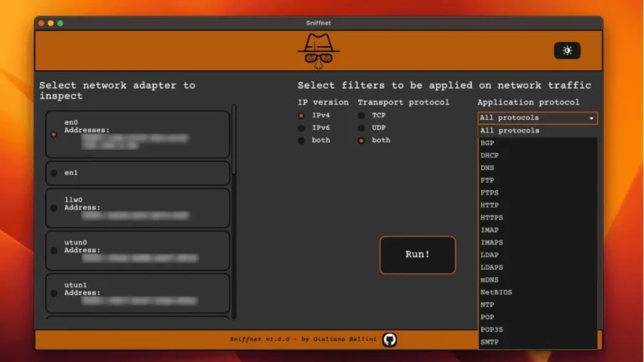Pick HTTP from the protocol list
Screen dimensions: 644x362
[x=538, y=205]
